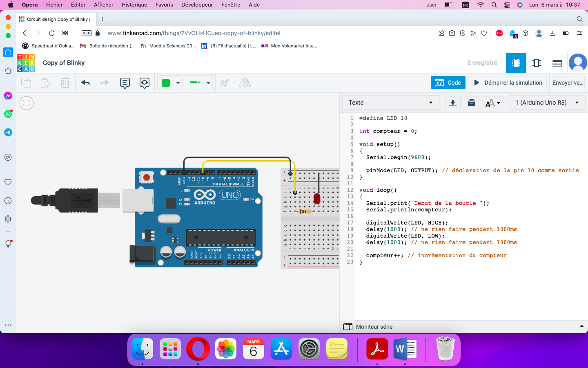This screenshot has height=368, width=588.
Task: Click the rotate tool icon
Action: click(x=224, y=83)
